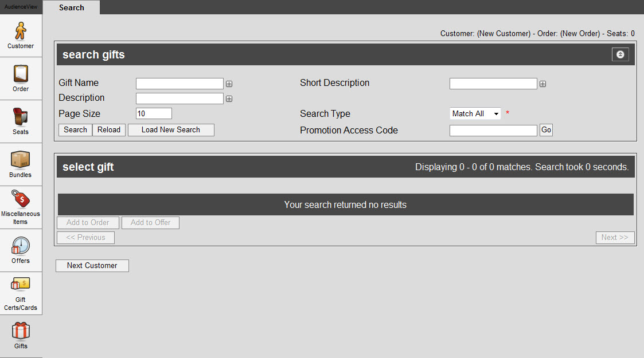Focus the Description input field
This screenshot has width=644, height=358.
[179, 99]
